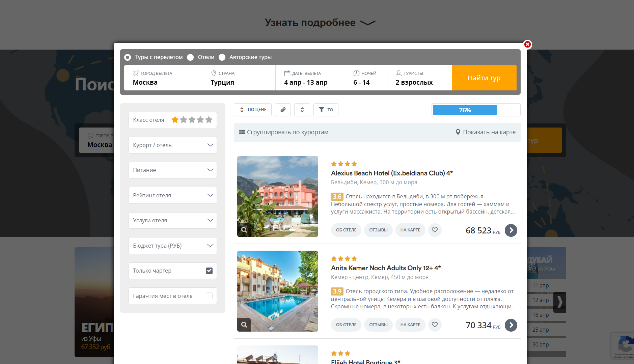
Task: Click 'Об отеле' for Anita Kemer Noch
Action: pyautogui.click(x=346, y=325)
